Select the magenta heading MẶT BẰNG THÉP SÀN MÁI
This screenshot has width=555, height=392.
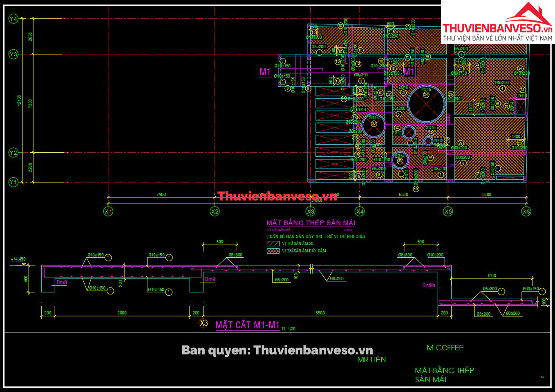point(311,223)
